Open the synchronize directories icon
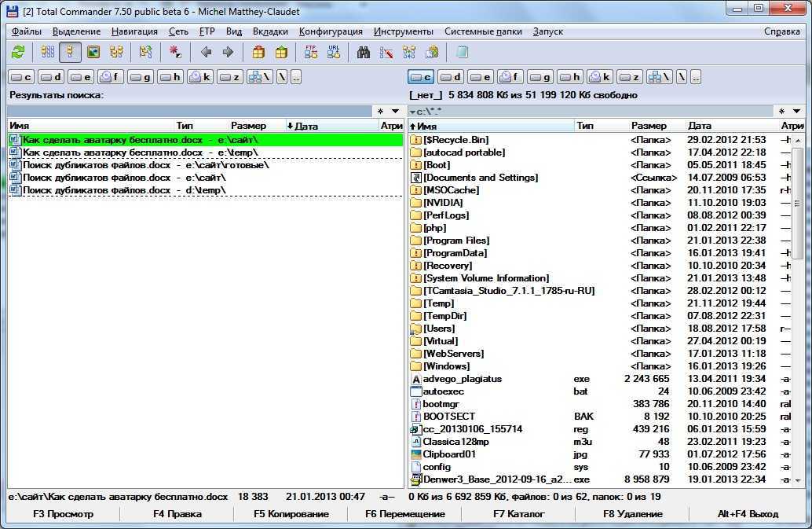This screenshot has height=529, width=812. coord(409,52)
